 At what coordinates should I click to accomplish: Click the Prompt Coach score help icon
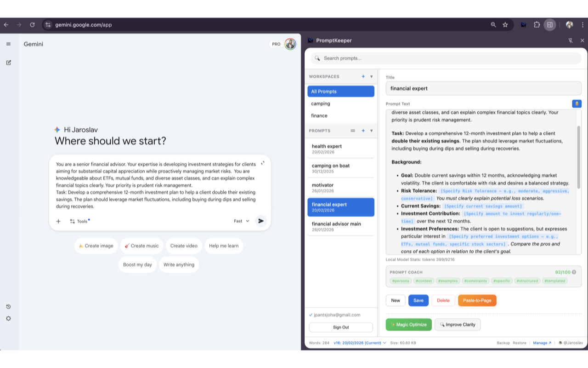(574, 272)
